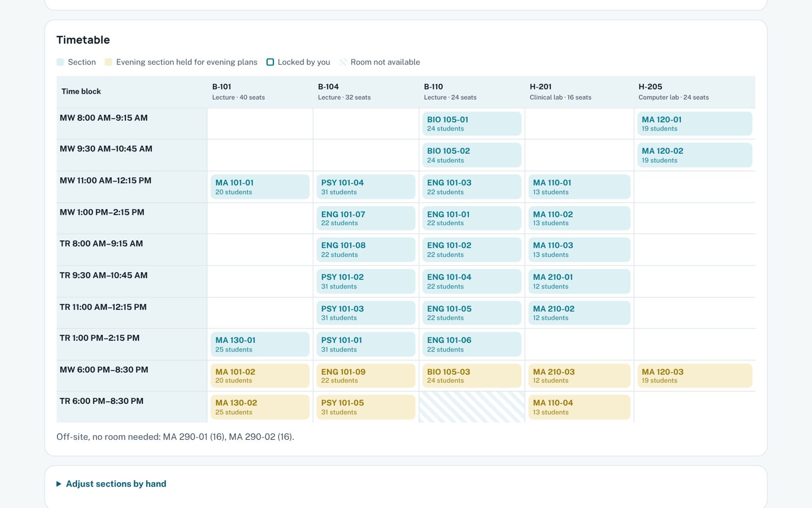The width and height of the screenshot is (812, 508).
Task: Click the ENG 101-03 section card
Action: coord(472,187)
